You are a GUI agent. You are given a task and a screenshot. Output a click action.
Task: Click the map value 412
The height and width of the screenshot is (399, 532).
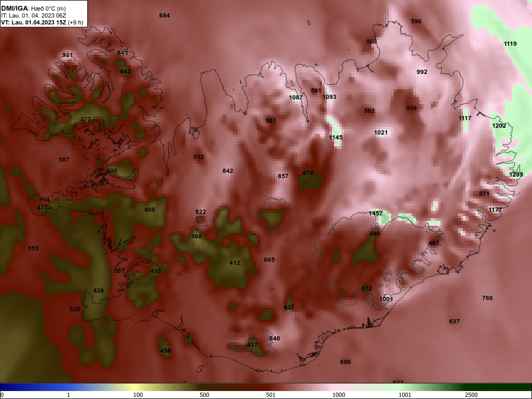[x=235, y=263]
